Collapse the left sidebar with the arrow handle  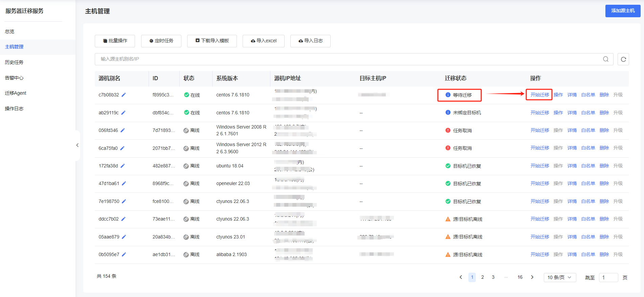point(77,145)
